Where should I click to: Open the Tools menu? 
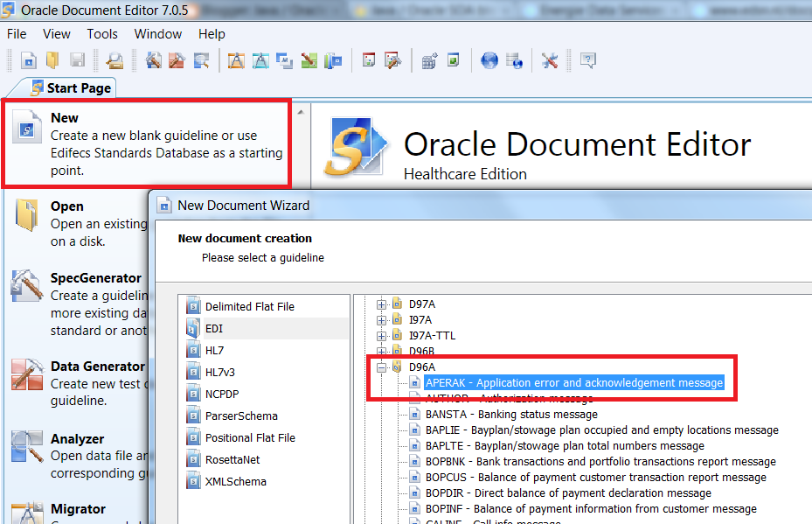tap(102, 34)
